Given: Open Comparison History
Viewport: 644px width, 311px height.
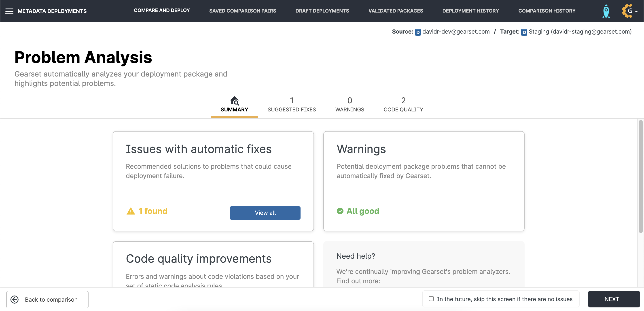Looking at the screenshot, I should click(x=547, y=11).
